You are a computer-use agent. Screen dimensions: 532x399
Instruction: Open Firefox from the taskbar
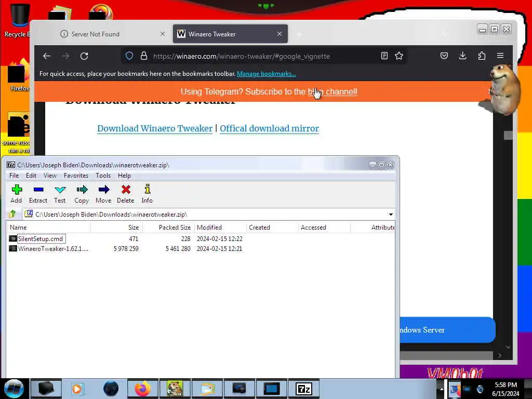coord(142,389)
